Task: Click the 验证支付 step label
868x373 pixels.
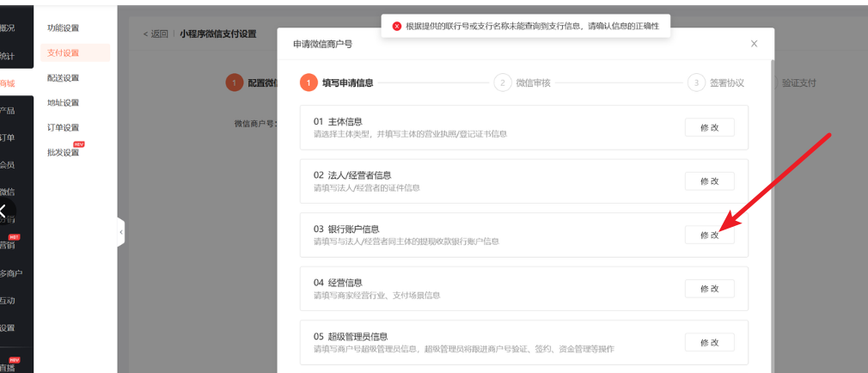Action: [x=798, y=83]
